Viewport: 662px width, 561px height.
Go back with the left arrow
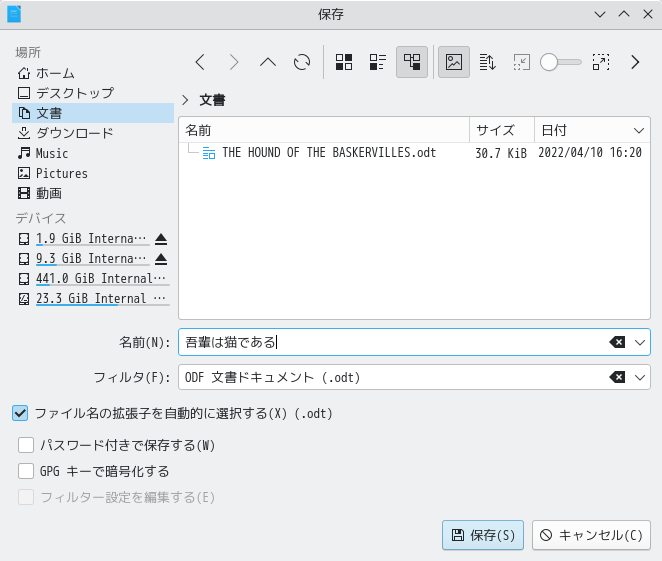pos(200,62)
